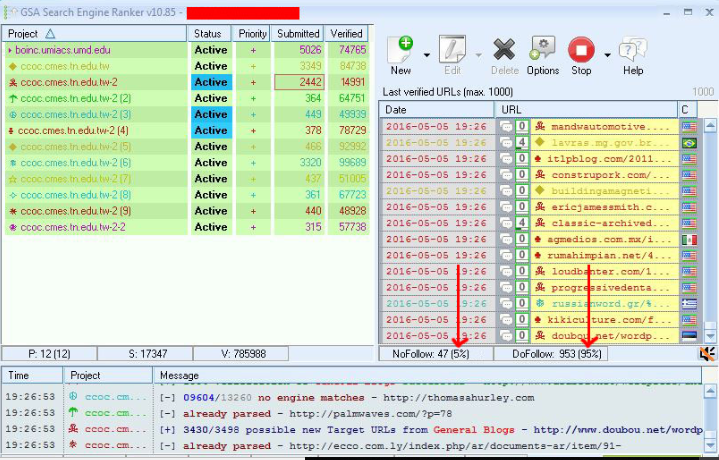The image size is (719, 460).
Task: Toggle the mute sound speaker icon
Action: click(707, 353)
